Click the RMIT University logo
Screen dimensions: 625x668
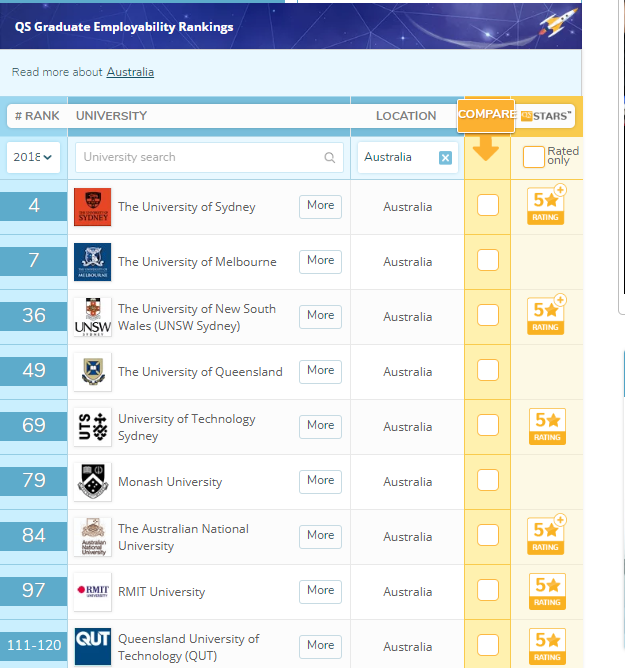92,591
